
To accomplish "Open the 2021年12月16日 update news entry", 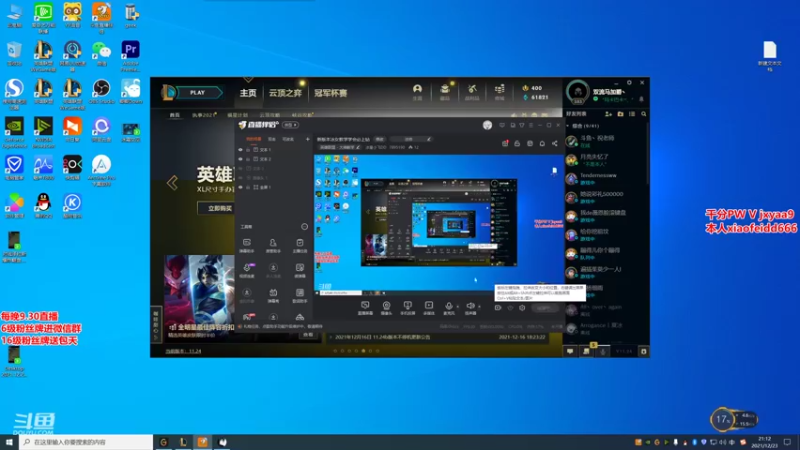I will coord(439,337).
